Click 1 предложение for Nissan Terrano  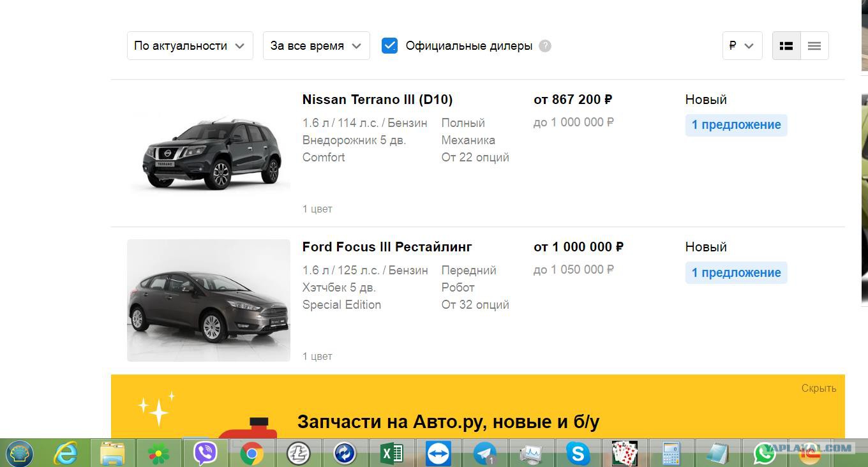(x=737, y=125)
